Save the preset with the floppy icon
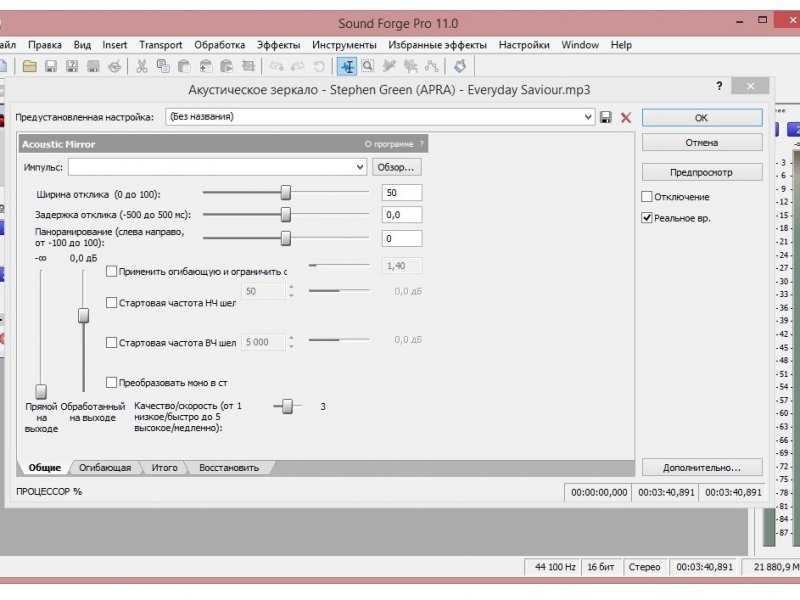Screen dimensions: 800x600 tap(606, 117)
